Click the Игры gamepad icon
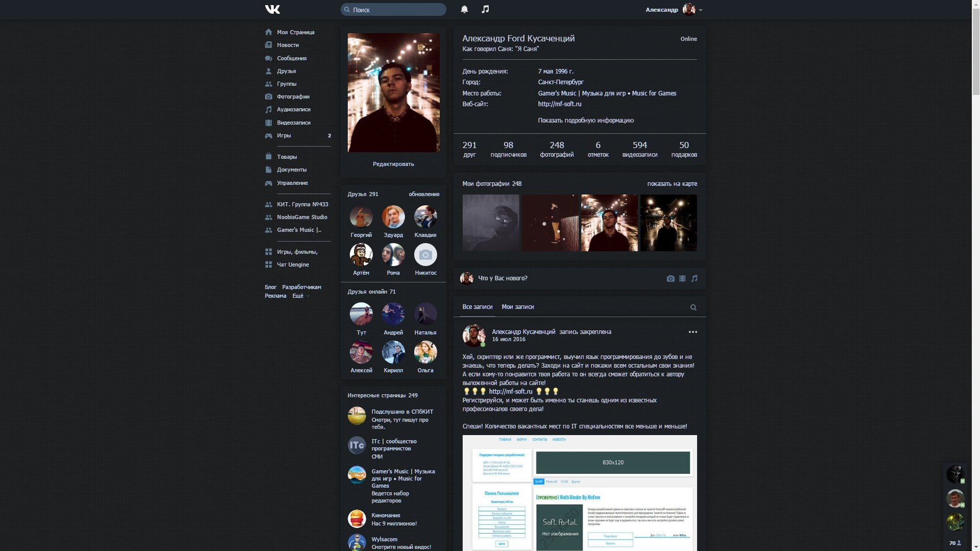The height and width of the screenshot is (551, 980). [x=269, y=135]
